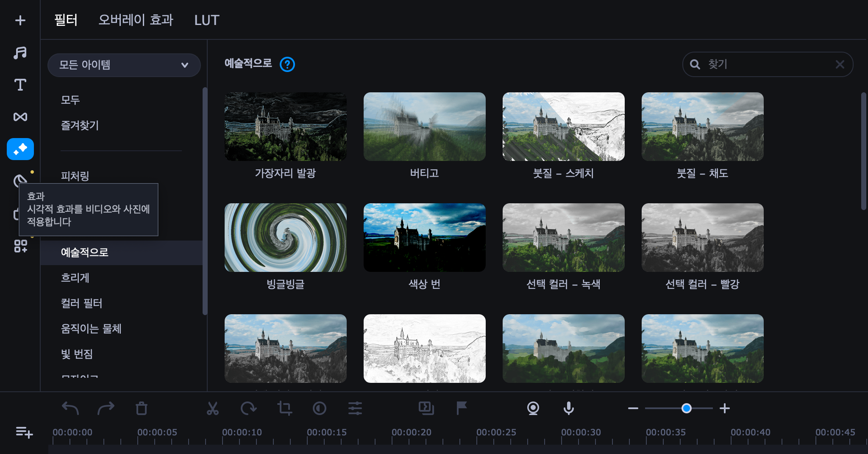Open the transitions bowtie icon
868x454 pixels.
[x=20, y=117]
